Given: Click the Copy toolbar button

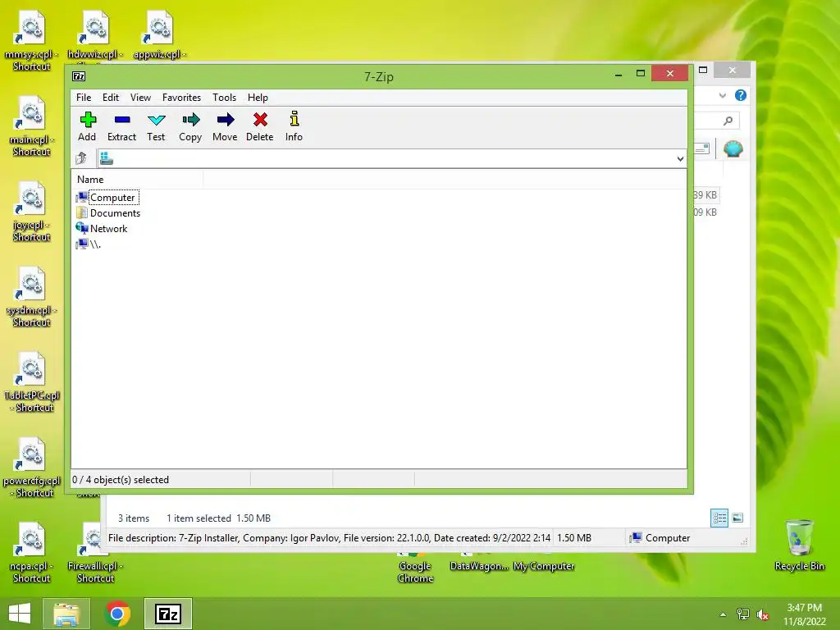Looking at the screenshot, I should point(190,126).
